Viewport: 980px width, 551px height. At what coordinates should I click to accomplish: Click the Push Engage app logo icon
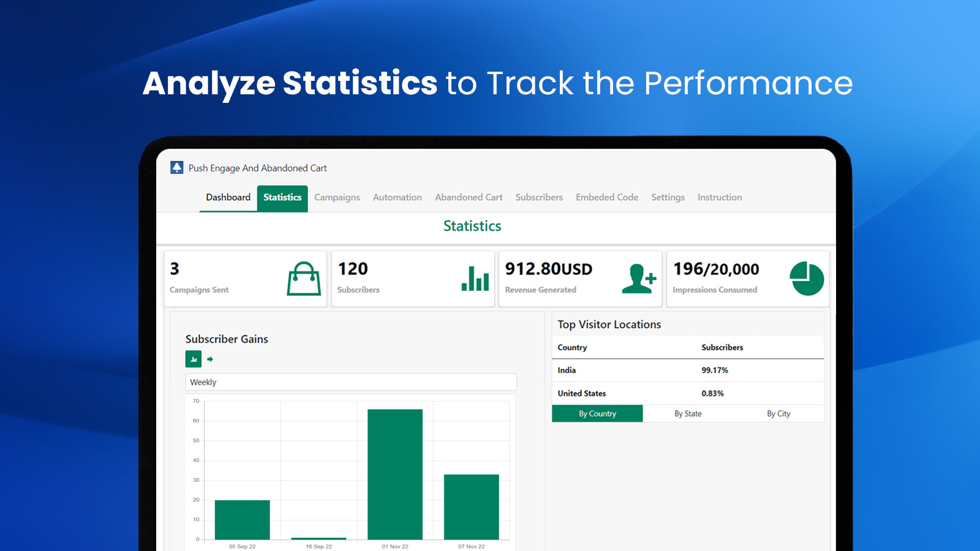[x=177, y=168]
